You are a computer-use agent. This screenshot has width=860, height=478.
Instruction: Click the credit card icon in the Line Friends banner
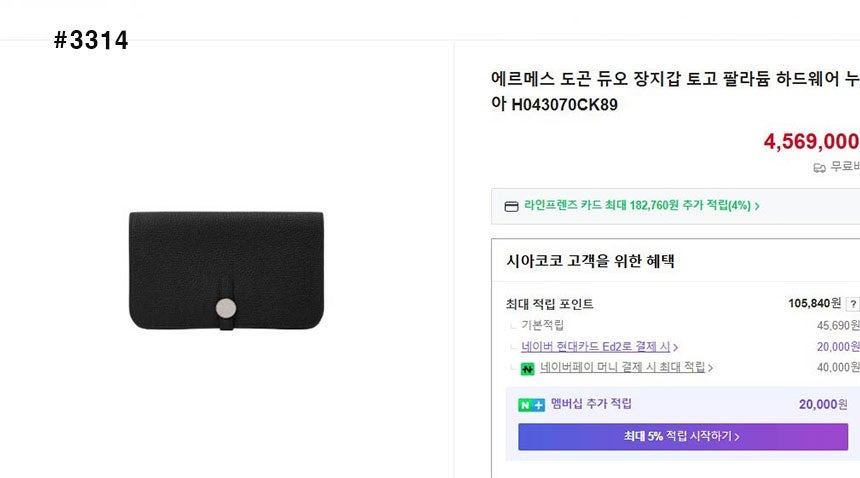click(512, 206)
